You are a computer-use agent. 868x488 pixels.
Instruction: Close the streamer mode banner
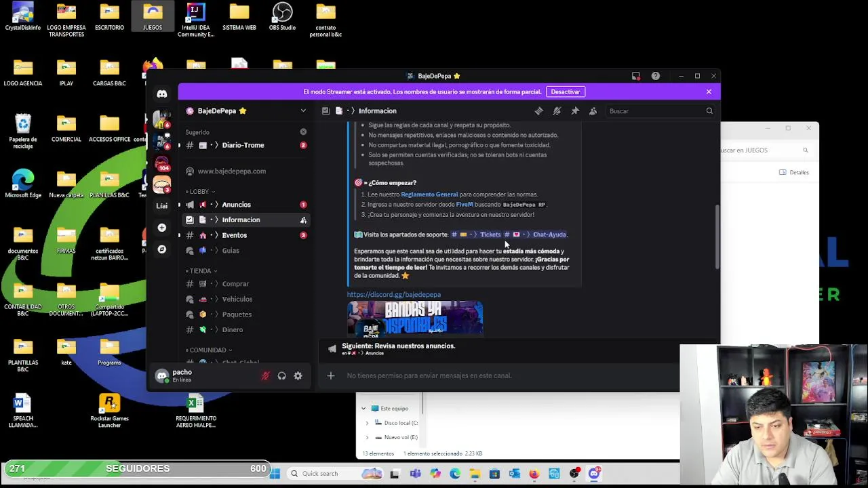(709, 91)
